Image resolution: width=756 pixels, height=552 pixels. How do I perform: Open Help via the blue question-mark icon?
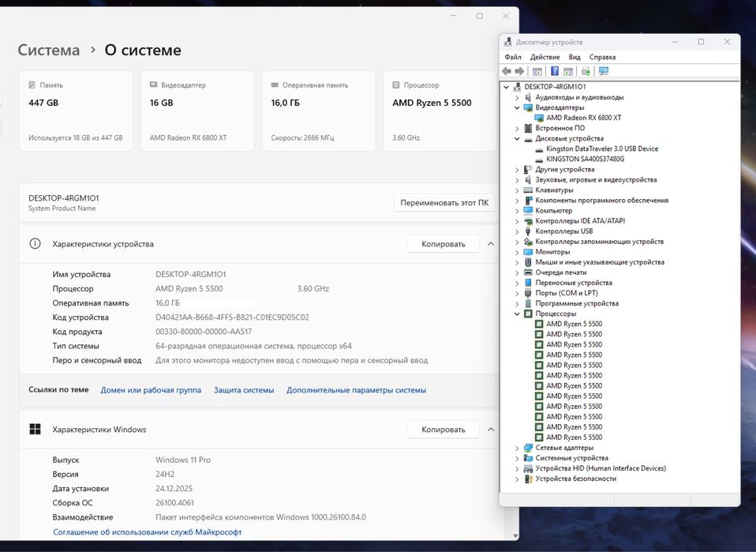tap(555, 71)
